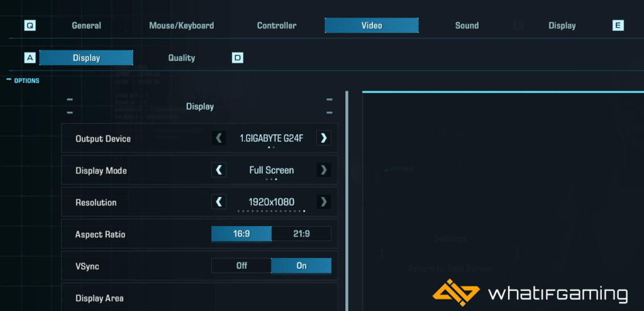The image size is (644, 311).
Task: Click right arrow for Output Device
Action: coord(323,138)
